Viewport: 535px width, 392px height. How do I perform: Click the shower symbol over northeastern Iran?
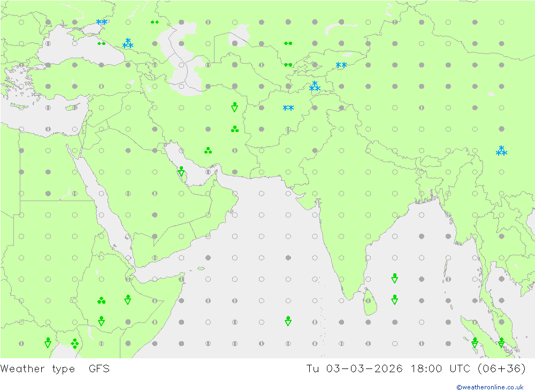[234, 107]
